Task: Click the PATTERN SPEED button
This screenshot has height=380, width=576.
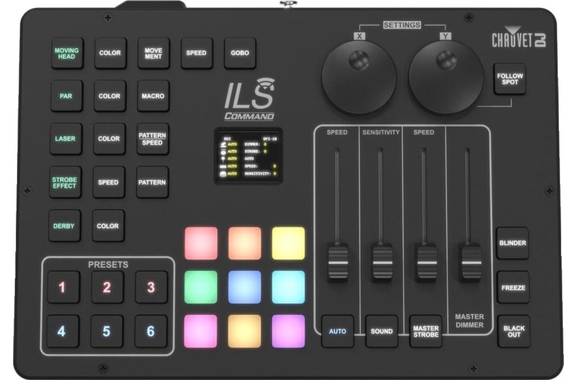Action: coord(152,139)
